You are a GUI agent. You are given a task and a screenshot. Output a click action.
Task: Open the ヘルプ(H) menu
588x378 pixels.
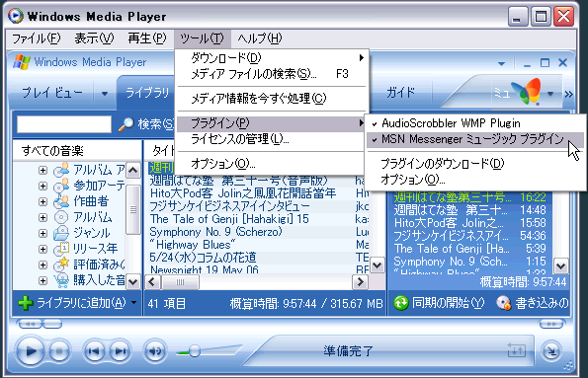[260, 38]
